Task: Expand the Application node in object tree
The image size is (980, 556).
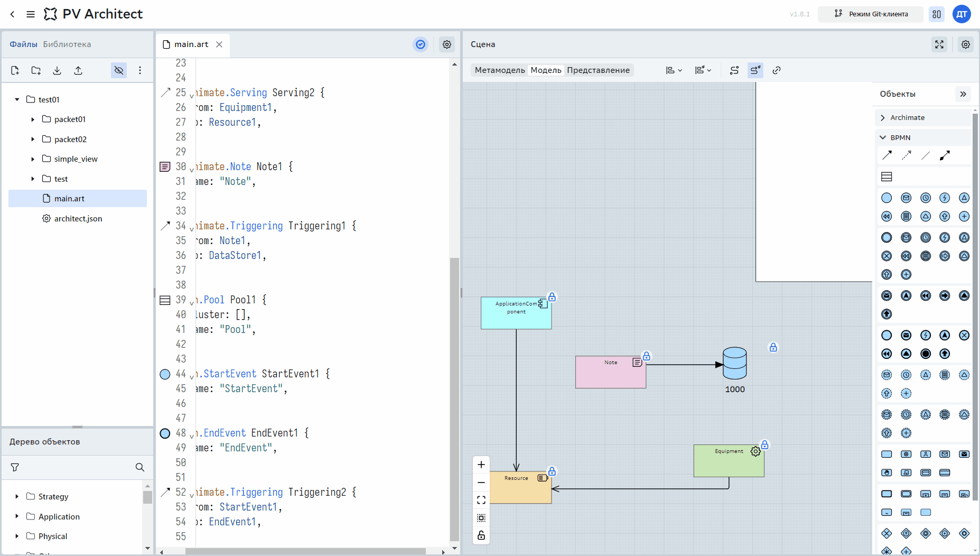Action: (x=17, y=516)
